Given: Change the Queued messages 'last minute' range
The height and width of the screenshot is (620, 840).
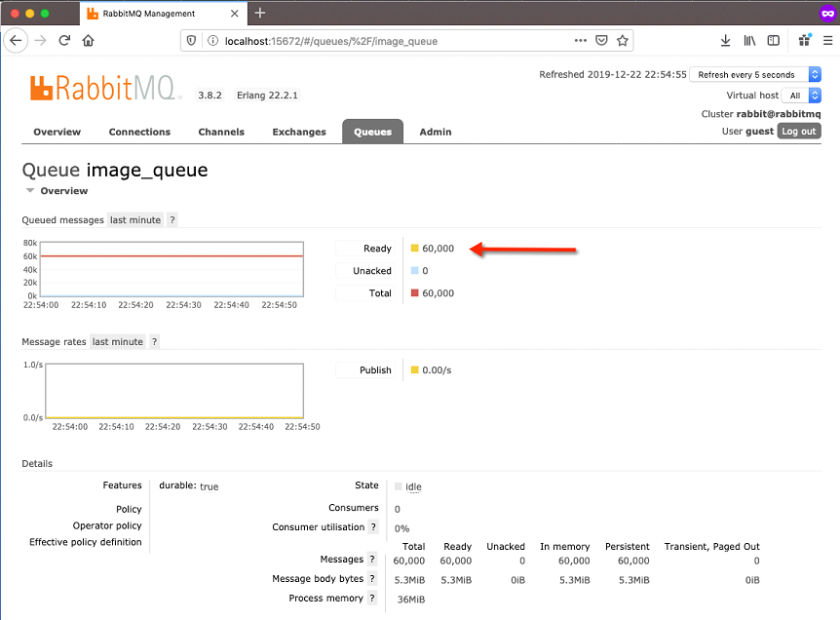Looking at the screenshot, I should coord(135,219).
